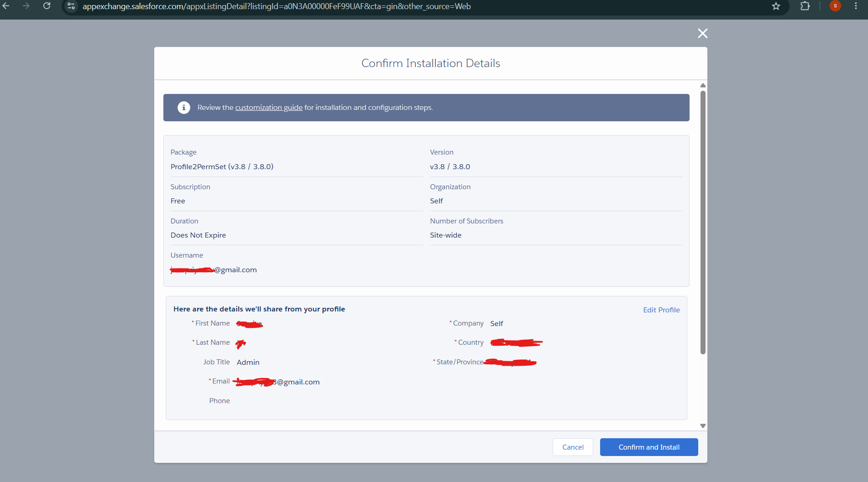This screenshot has width=868, height=482.
Task: Close the Confirm Installation Details dialog
Action: tap(703, 33)
